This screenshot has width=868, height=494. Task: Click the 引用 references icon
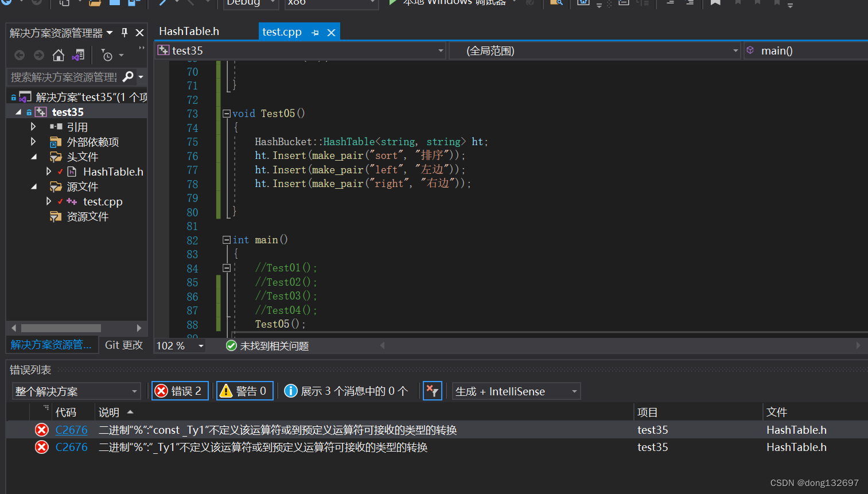coord(56,127)
